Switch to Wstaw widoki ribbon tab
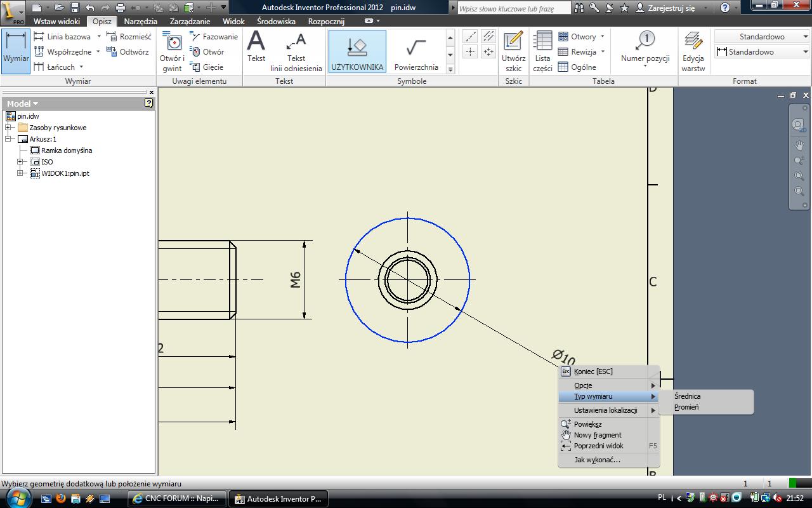 pyautogui.click(x=56, y=22)
